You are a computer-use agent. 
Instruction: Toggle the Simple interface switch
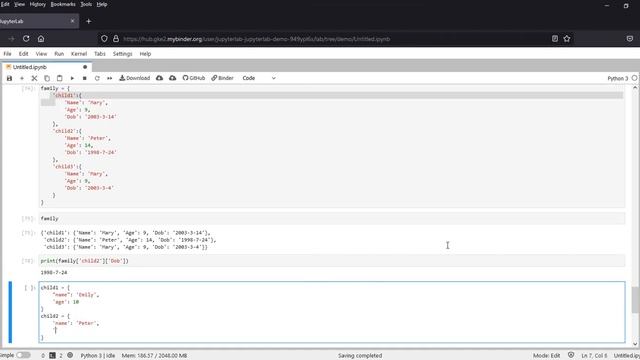pos(23,355)
